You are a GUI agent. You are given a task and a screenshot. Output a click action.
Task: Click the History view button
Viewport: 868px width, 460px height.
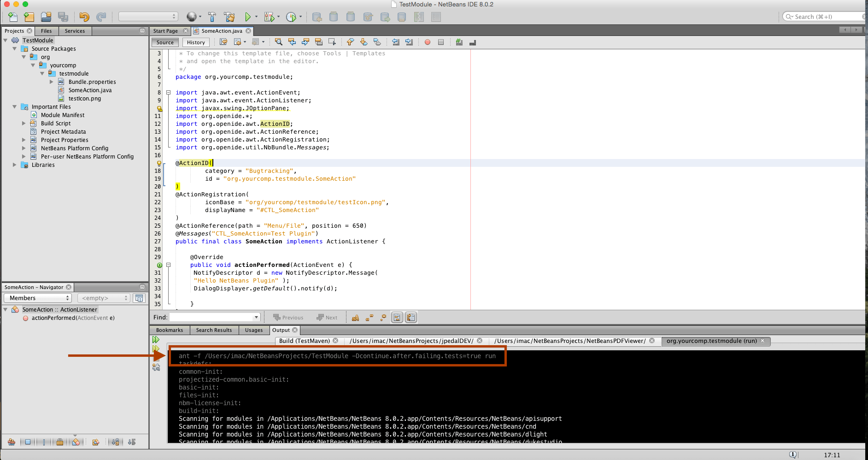(x=196, y=42)
